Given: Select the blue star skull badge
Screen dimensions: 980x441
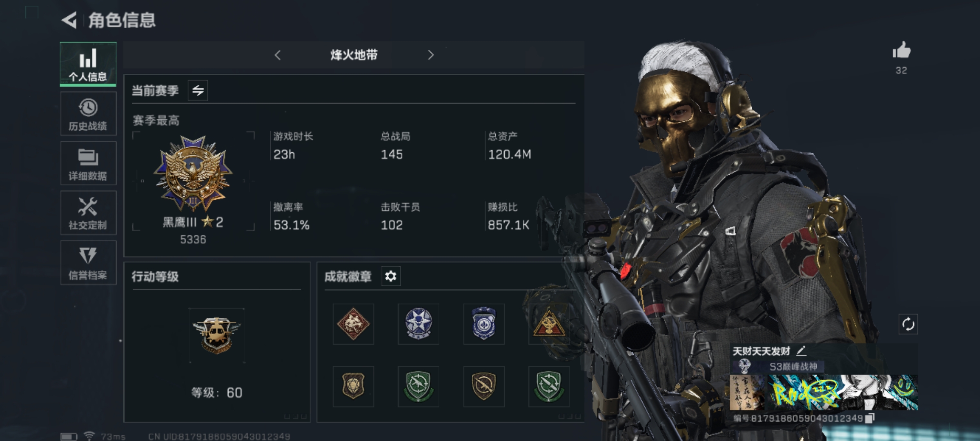Looking at the screenshot, I should (x=419, y=324).
